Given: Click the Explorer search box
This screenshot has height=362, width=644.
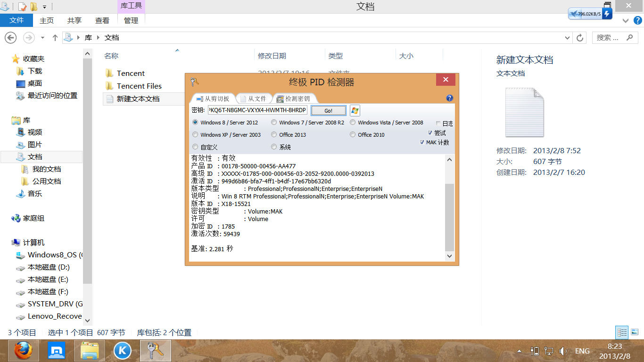Looking at the screenshot, I should pyautogui.click(x=615, y=38).
